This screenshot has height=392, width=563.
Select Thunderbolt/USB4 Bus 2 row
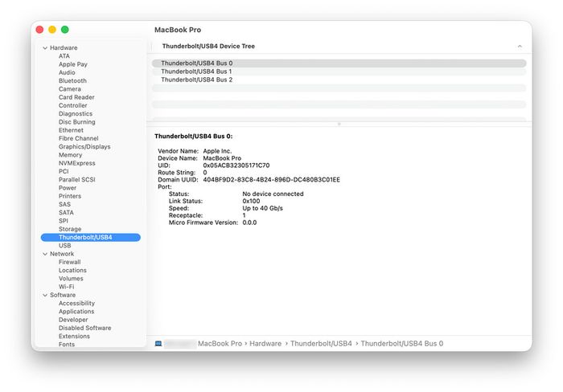click(339, 80)
